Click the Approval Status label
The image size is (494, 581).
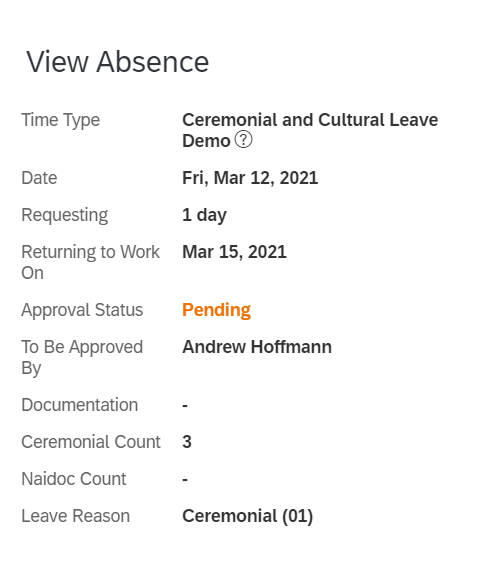pos(82,310)
